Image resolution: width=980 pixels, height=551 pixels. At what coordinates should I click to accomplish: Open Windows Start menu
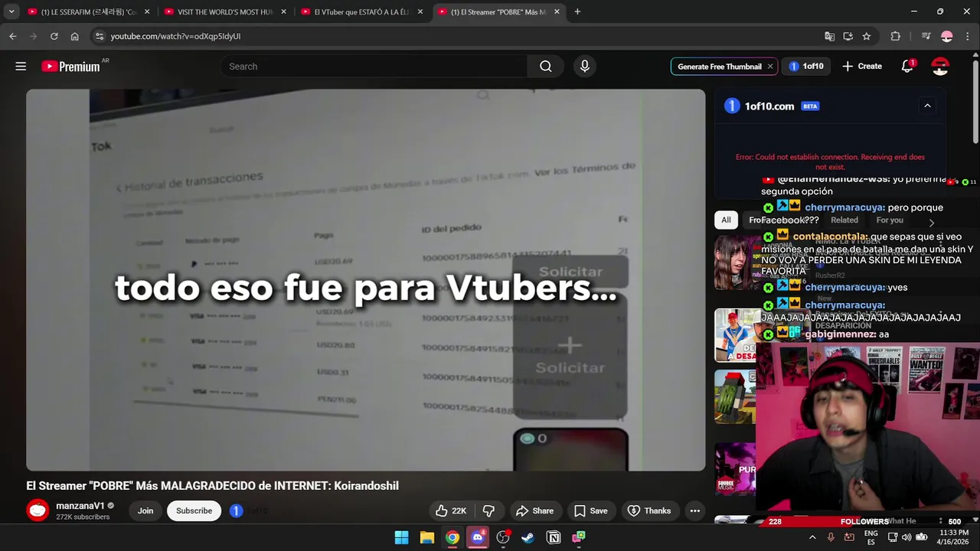[401, 537]
